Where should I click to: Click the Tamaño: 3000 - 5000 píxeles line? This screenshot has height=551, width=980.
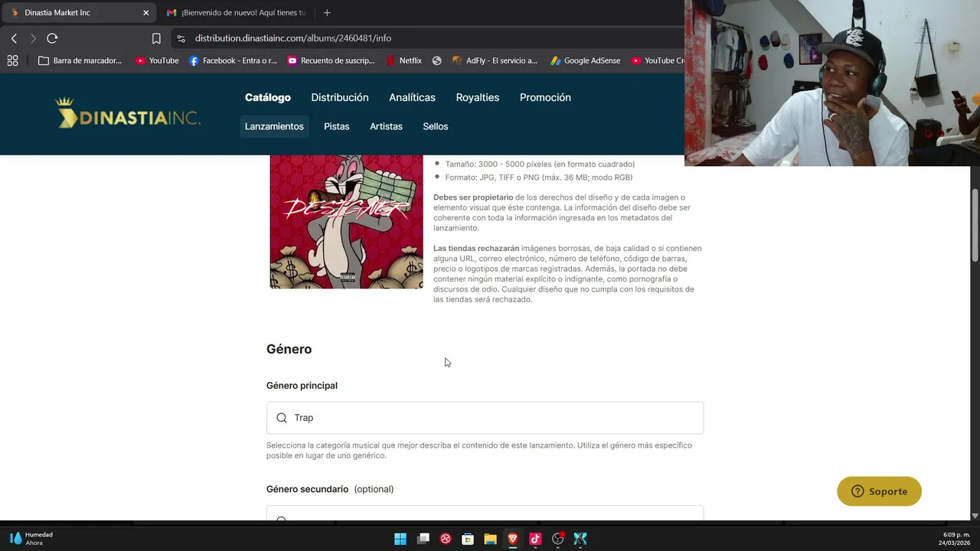pyautogui.click(x=540, y=164)
